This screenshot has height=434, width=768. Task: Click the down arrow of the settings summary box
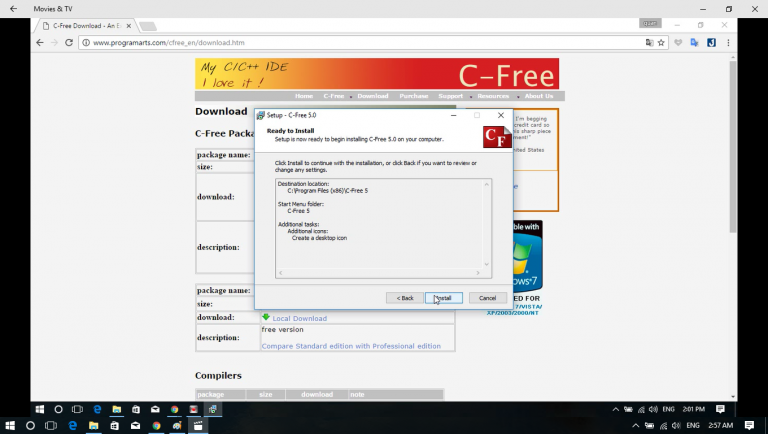pos(486,265)
